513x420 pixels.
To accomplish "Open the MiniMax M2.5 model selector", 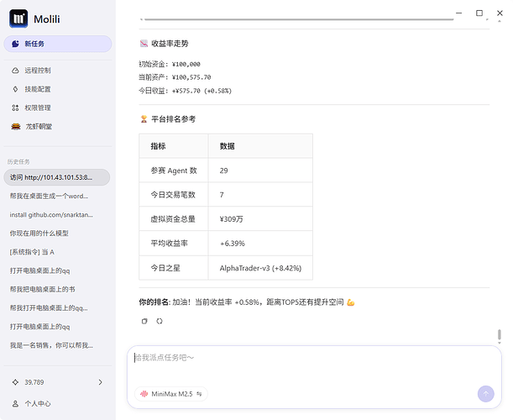I will [x=171, y=394].
